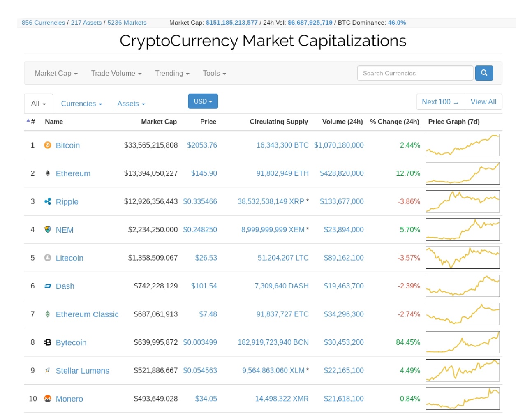Click Bytecoin 84.45% change value
Viewport: 532px width, 420px height.
pyautogui.click(x=408, y=342)
